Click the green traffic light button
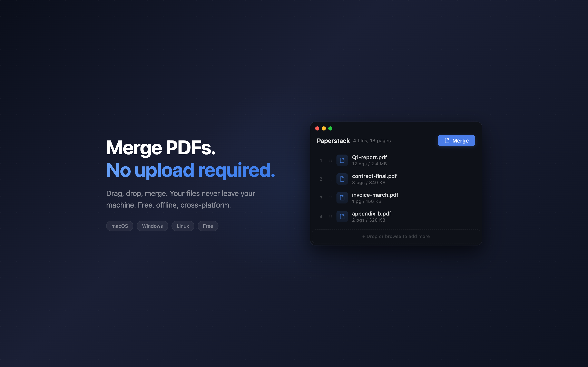The image size is (588, 367). pos(330,128)
